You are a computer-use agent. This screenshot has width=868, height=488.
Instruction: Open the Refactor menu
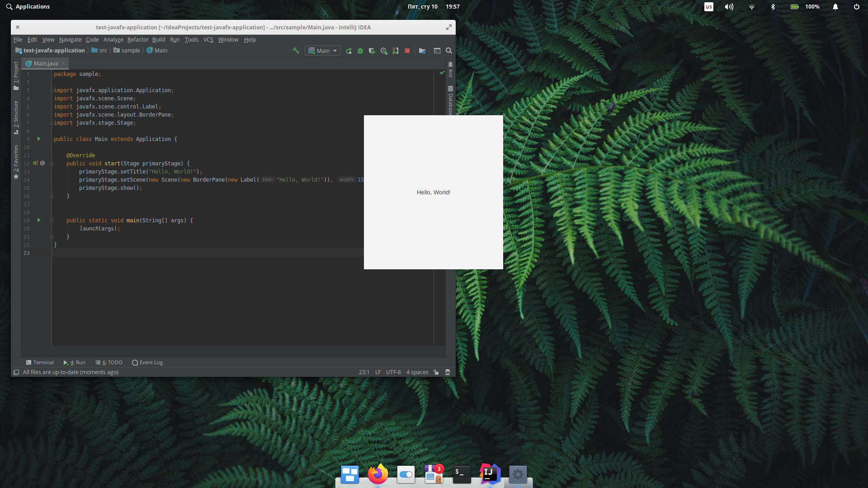tap(138, 40)
